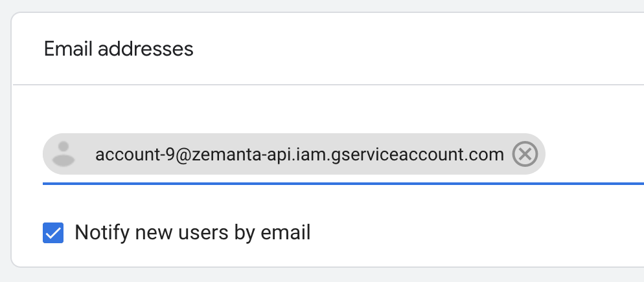
Task: Remove the account-9 email chip
Action: click(525, 155)
